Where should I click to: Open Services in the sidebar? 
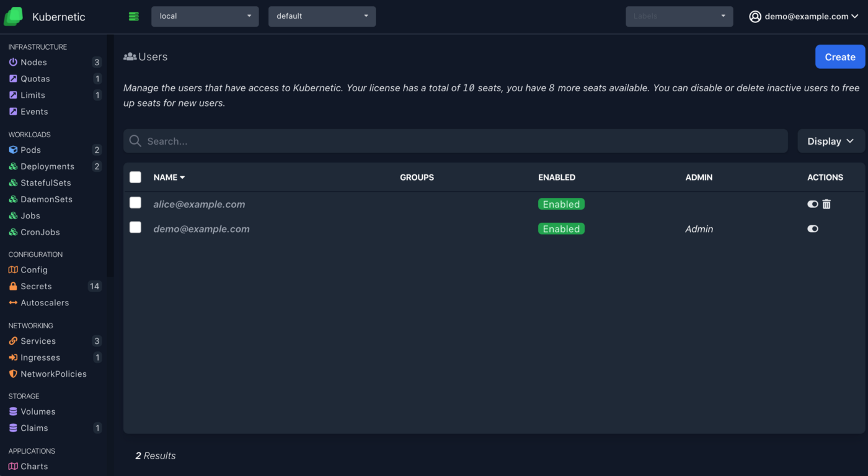coord(38,341)
